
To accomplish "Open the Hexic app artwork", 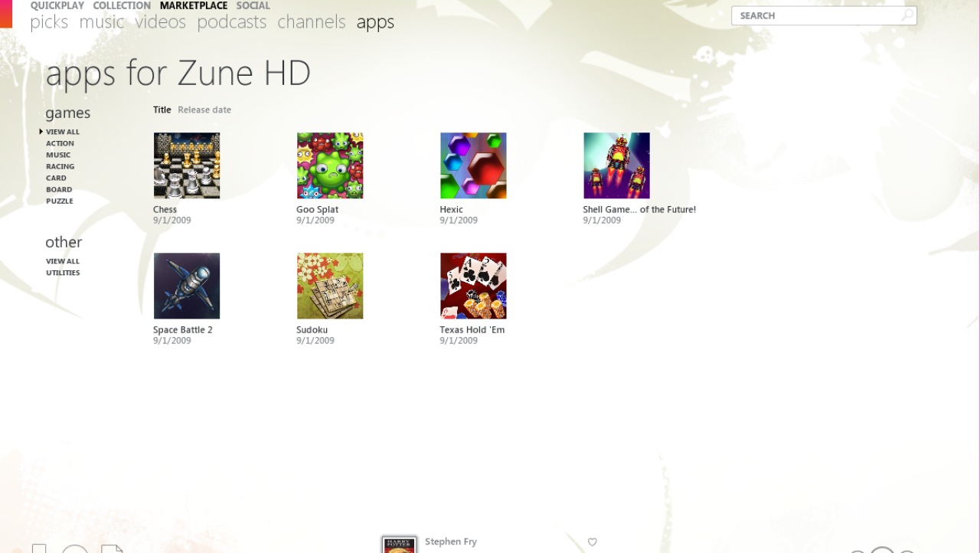I will tap(473, 165).
